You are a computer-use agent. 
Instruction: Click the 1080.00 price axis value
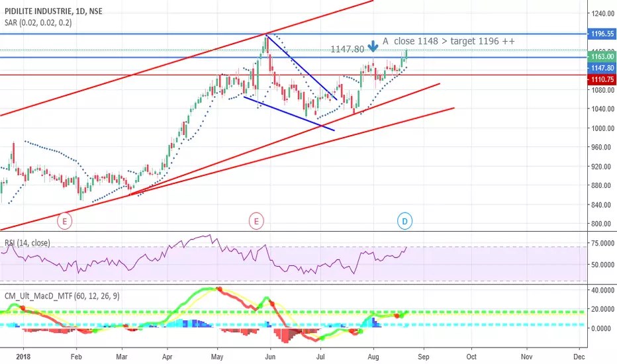pos(602,90)
